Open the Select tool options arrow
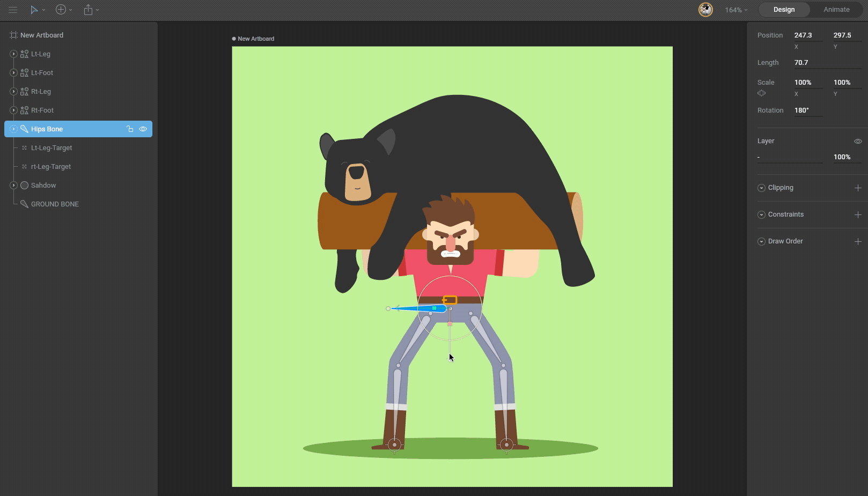Image resolution: width=868 pixels, height=496 pixels. [43, 10]
